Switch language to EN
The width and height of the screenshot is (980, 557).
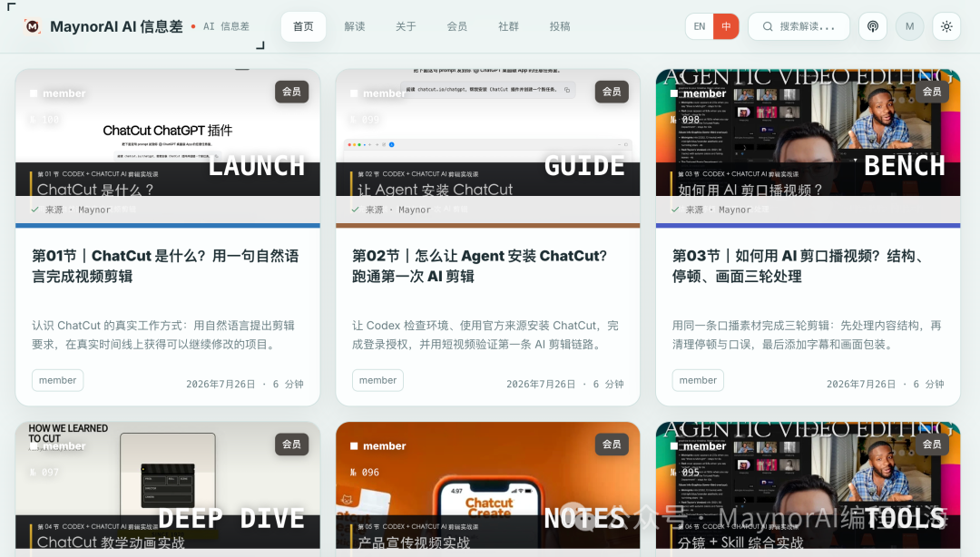click(x=700, y=26)
